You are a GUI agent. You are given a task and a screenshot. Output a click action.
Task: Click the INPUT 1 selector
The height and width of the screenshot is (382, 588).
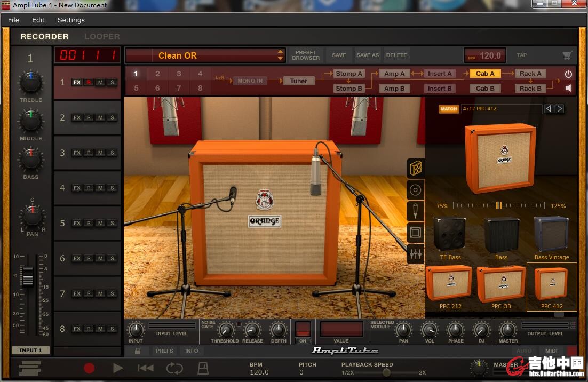[30, 350]
